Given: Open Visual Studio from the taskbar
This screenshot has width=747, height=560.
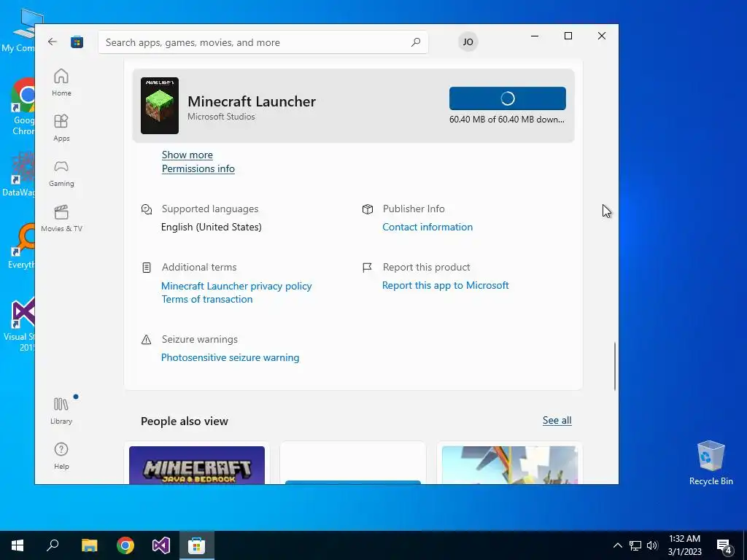Looking at the screenshot, I should pyautogui.click(x=161, y=545).
